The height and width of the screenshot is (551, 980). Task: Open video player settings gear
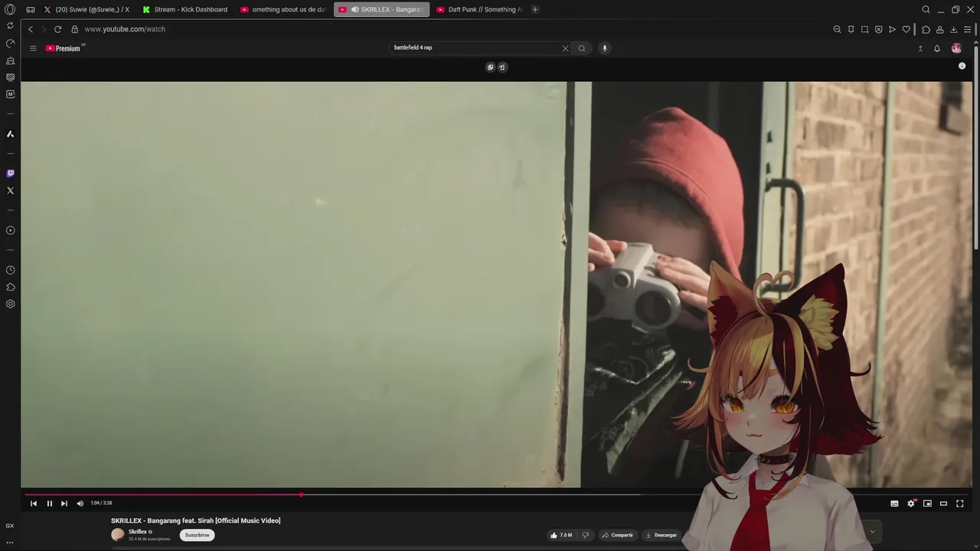tap(911, 504)
